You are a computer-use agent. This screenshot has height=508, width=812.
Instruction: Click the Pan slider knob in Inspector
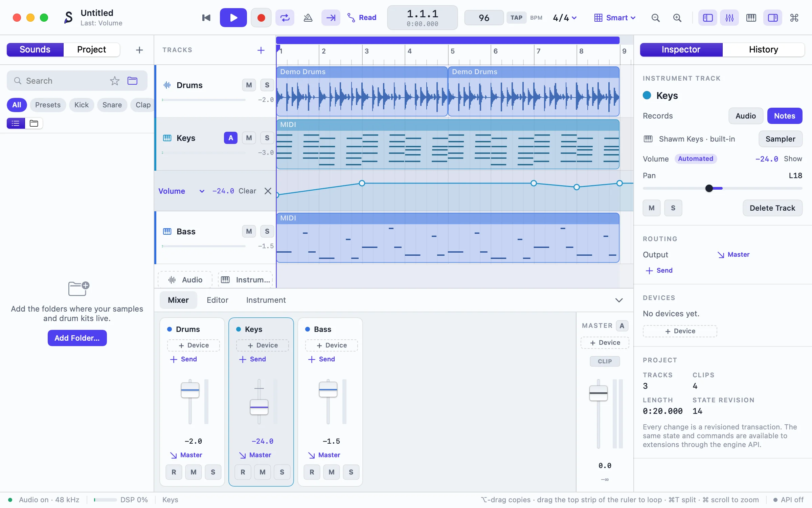point(709,188)
